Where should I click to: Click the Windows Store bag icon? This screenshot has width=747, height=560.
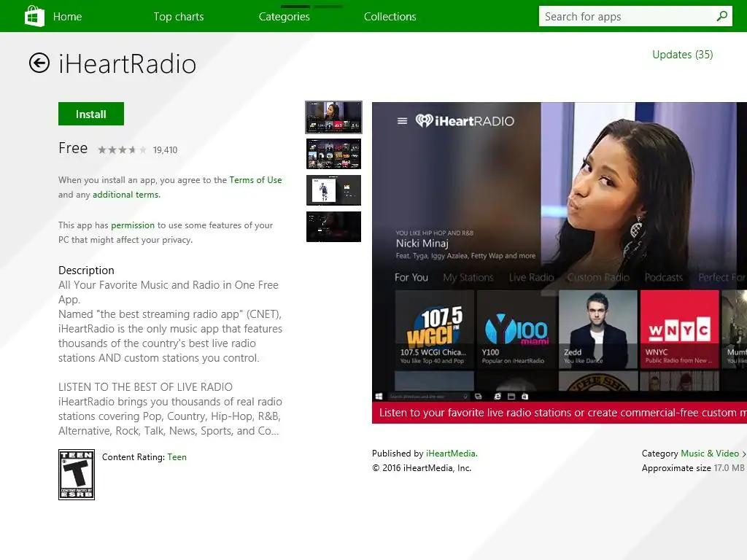34,16
